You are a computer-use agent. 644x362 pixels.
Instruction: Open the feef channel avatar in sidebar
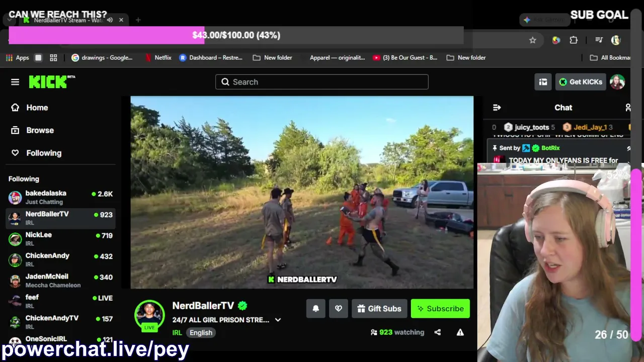pos(15,301)
